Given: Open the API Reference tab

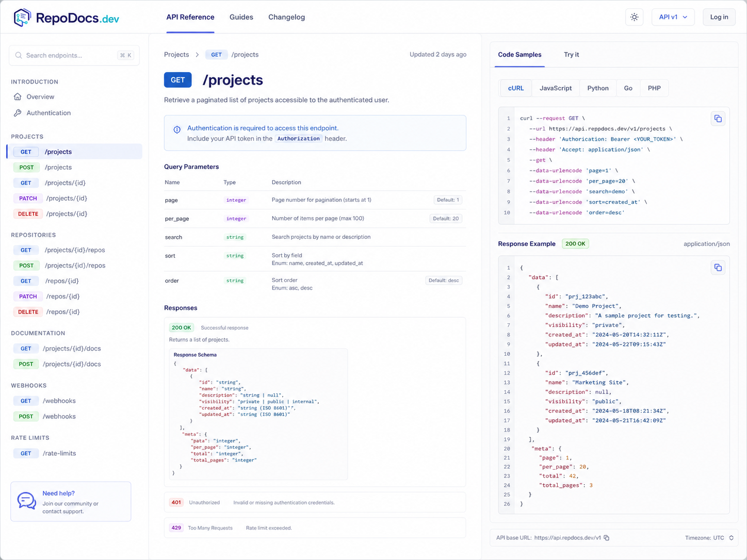Looking at the screenshot, I should 190,17.
